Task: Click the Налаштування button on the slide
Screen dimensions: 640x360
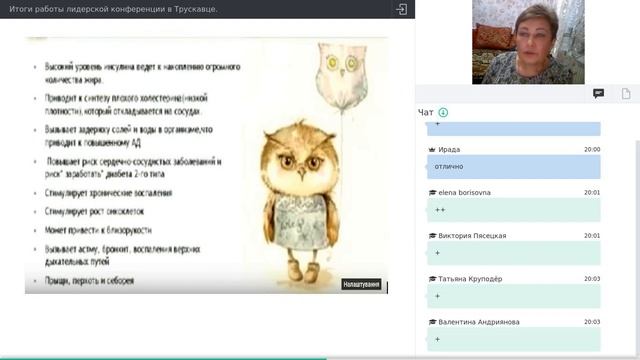Action: tap(361, 284)
